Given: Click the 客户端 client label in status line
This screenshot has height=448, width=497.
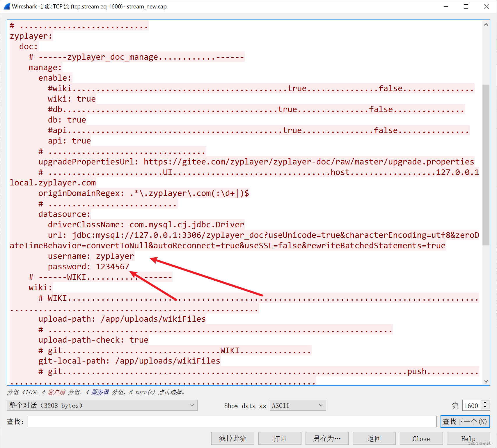Looking at the screenshot, I should pos(56,392).
